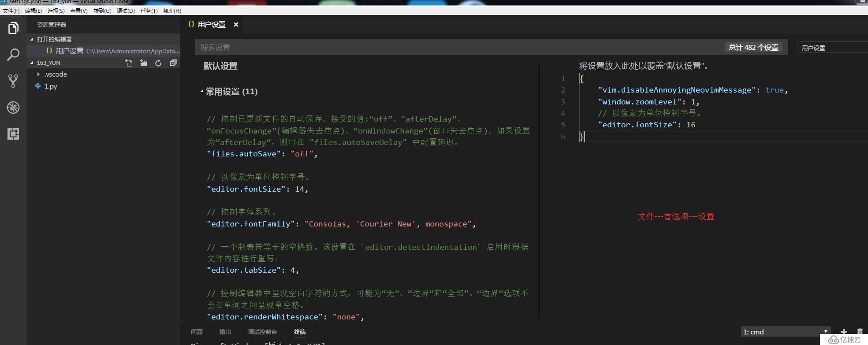
Task: Click the New Folder icon in 163_YUN
Action: pos(144,63)
